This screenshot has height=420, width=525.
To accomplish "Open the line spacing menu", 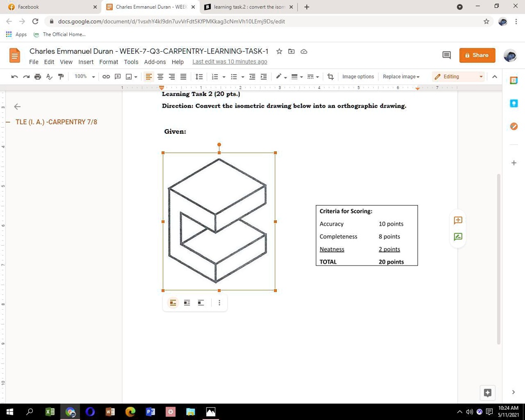I will [199, 76].
